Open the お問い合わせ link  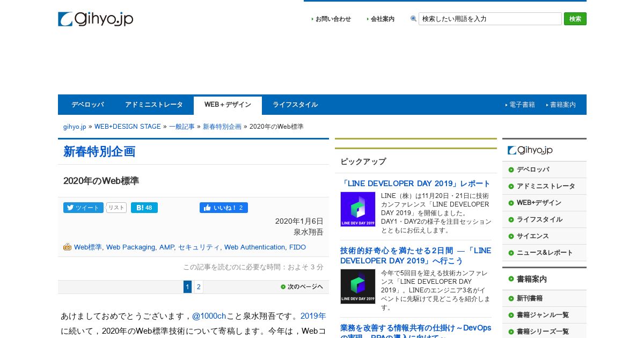tap(333, 19)
